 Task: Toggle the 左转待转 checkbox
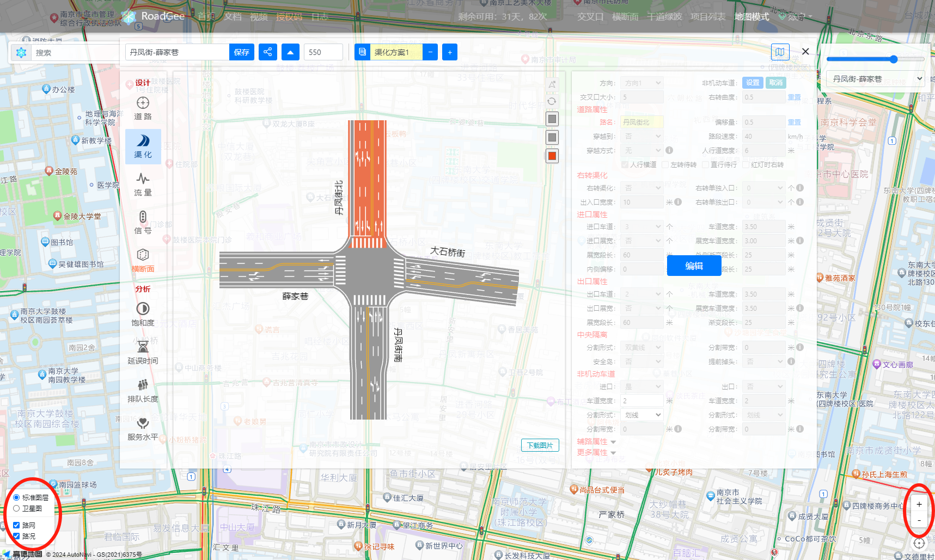point(665,164)
